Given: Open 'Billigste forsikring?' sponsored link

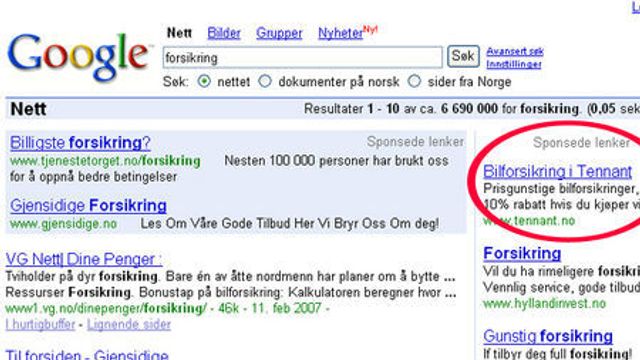Looking at the screenshot, I should coord(80,142).
